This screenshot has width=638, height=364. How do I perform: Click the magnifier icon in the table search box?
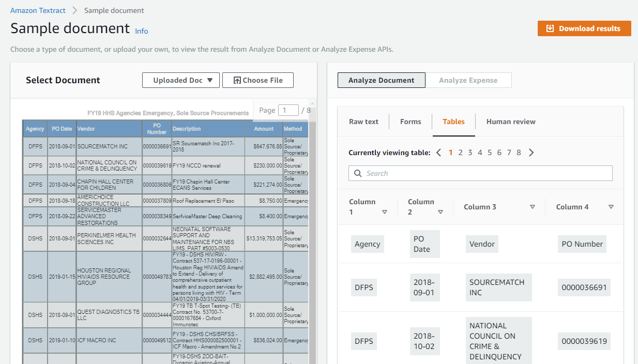[x=357, y=173]
